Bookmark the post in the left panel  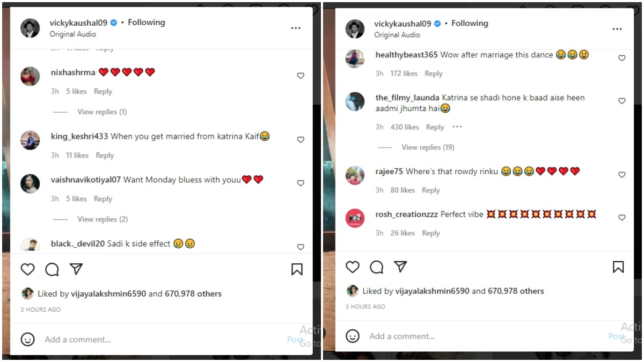tap(297, 269)
